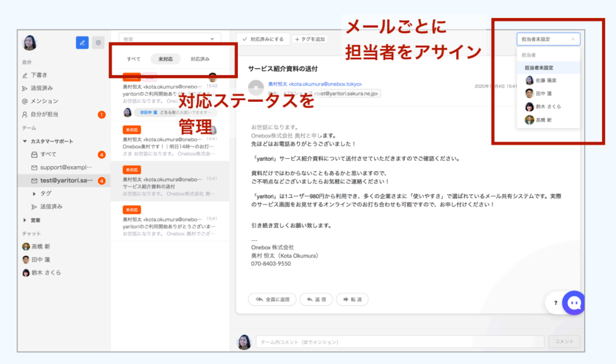
Task: Click the タグを追加 button
Action: click(x=310, y=39)
